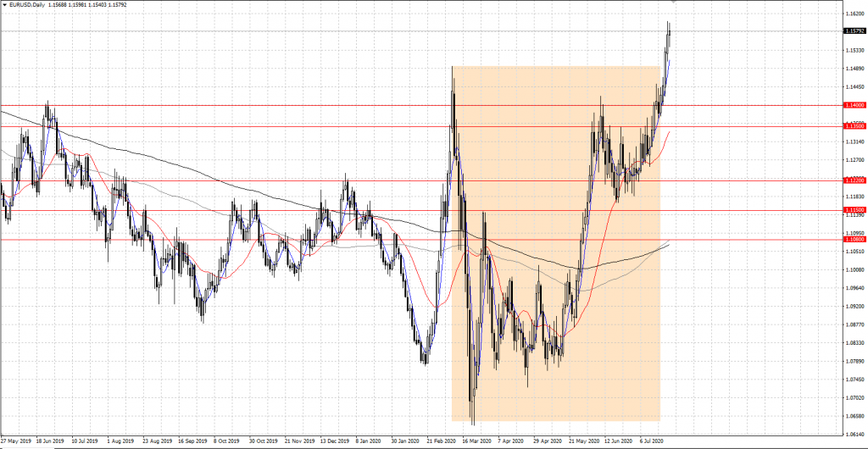
Task: Click the 1.16200 value on price scale
Action: coord(854,14)
